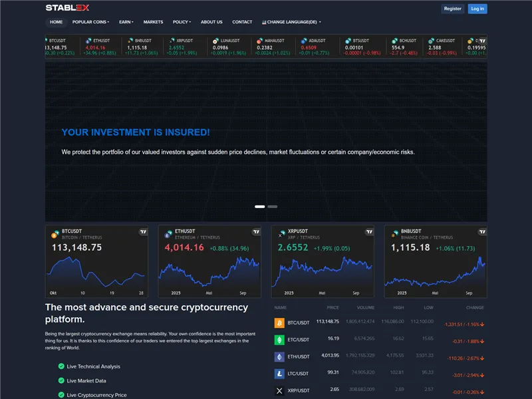Click the TradingView icon on BTCUSDT chart

pos(143,232)
